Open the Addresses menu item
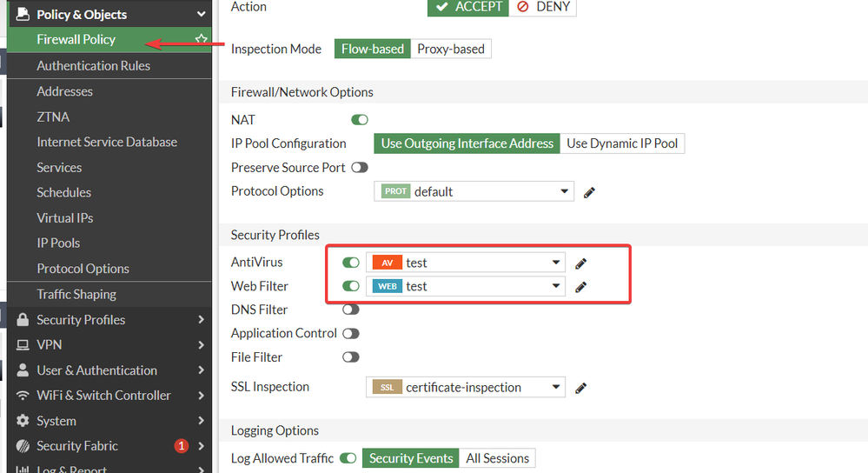Viewport: 868px width, 473px height. pos(64,91)
